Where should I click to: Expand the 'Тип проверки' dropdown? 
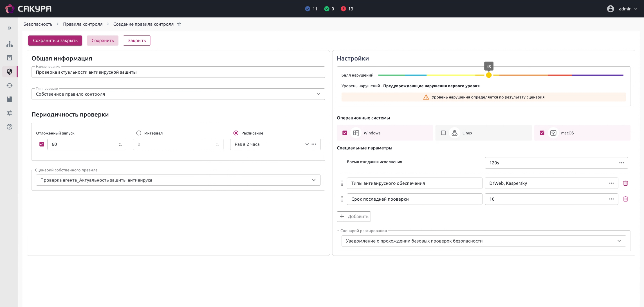click(318, 94)
